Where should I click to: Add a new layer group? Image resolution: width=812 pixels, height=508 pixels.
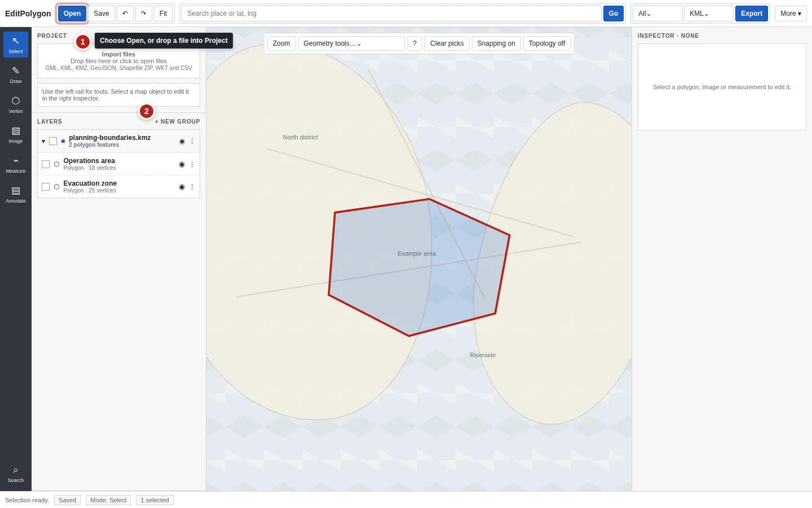(x=178, y=121)
